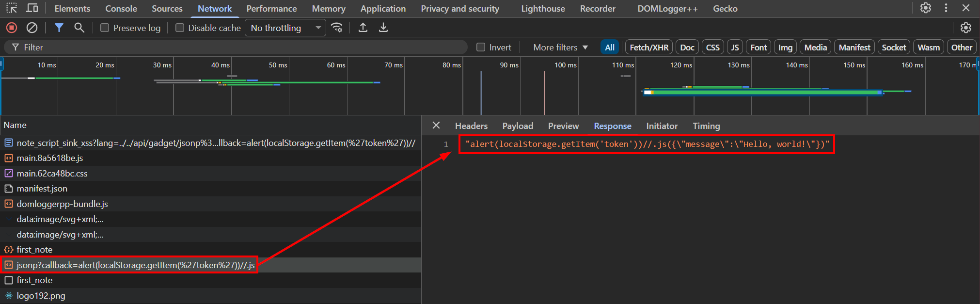
Task: Select manifest.json request
Action: point(210,189)
